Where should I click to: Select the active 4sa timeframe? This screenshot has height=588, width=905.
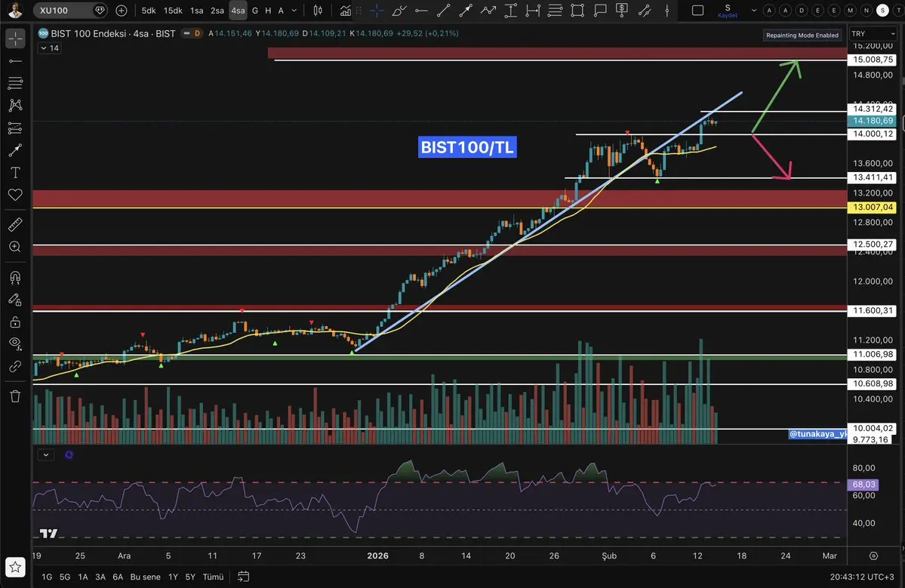point(238,11)
